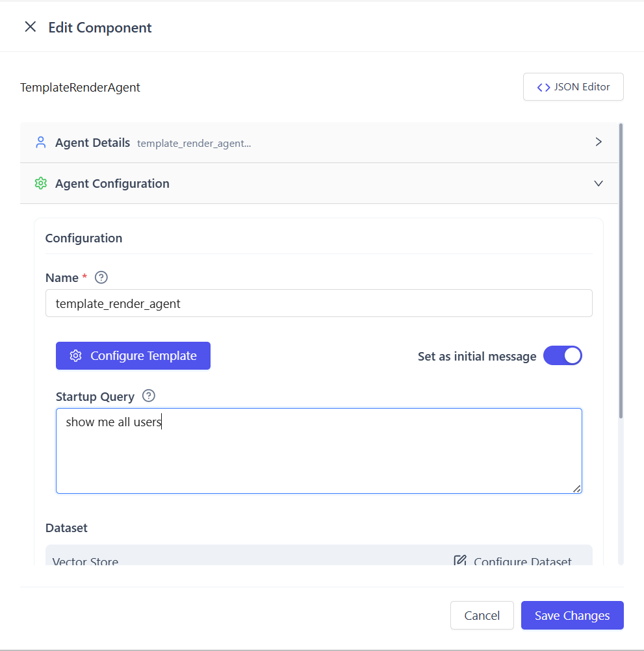Click the Startup Query textarea resize handle
Viewport: 644px width, 651px height.
(x=576, y=489)
